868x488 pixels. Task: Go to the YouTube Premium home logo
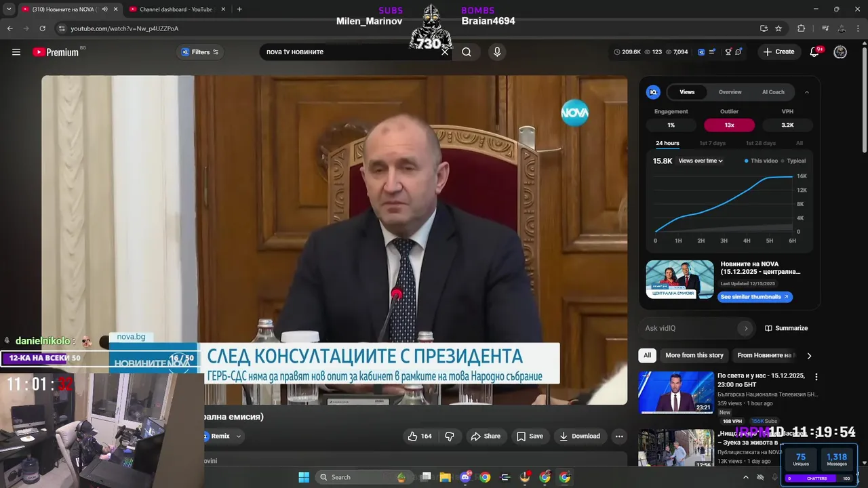pyautogui.click(x=56, y=52)
